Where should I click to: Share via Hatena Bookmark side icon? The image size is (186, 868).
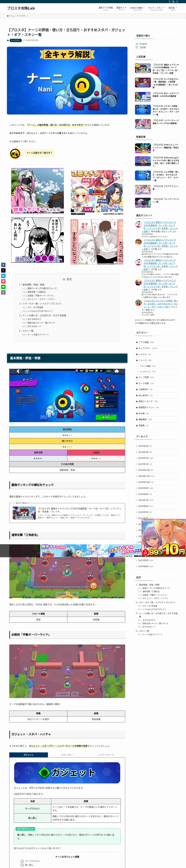[3, 276]
